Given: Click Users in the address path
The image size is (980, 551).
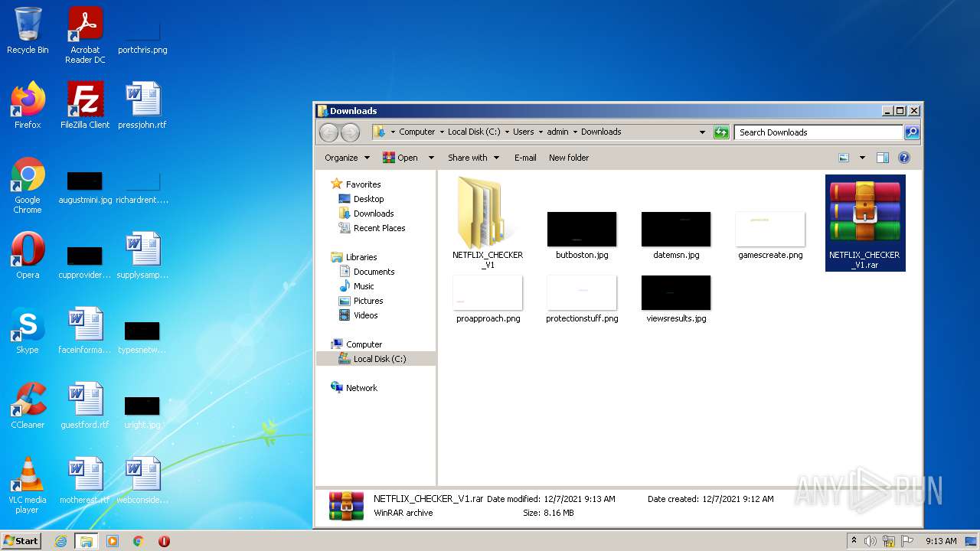Looking at the screenshot, I should tap(524, 132).
